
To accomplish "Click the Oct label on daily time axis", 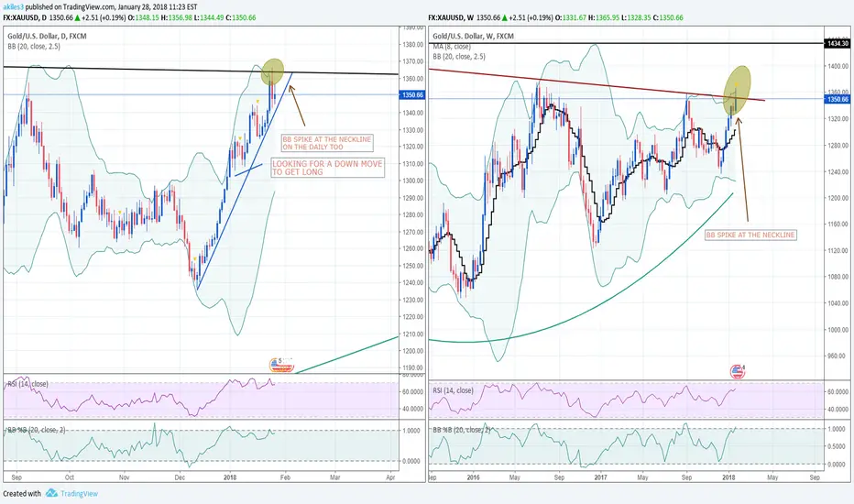I will (x=69, y=477).
